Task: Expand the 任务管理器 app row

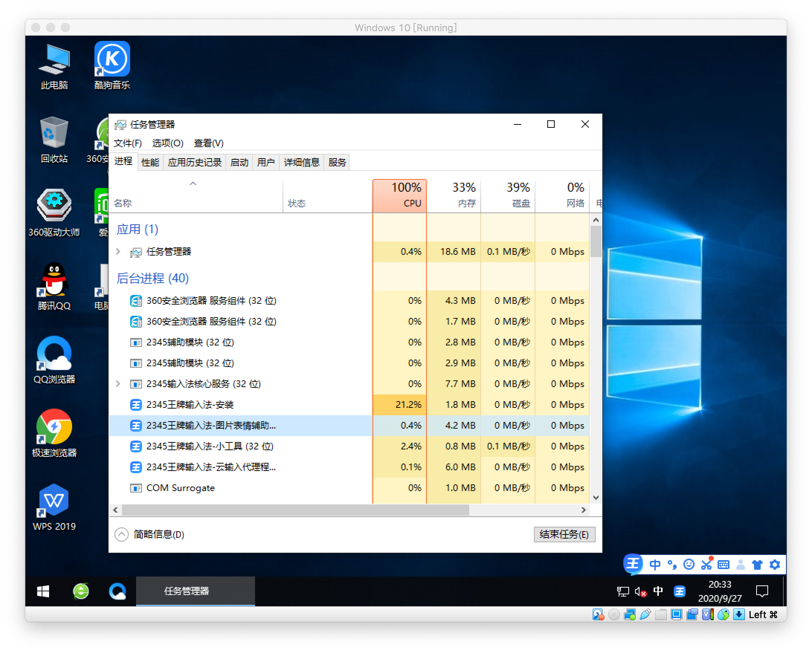Action: 118,251
